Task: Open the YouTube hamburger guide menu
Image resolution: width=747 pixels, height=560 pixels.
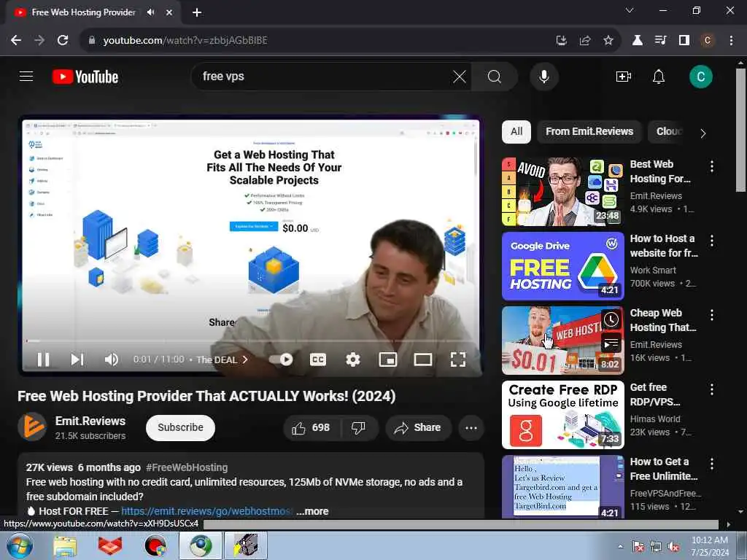Action: [26, 76]
